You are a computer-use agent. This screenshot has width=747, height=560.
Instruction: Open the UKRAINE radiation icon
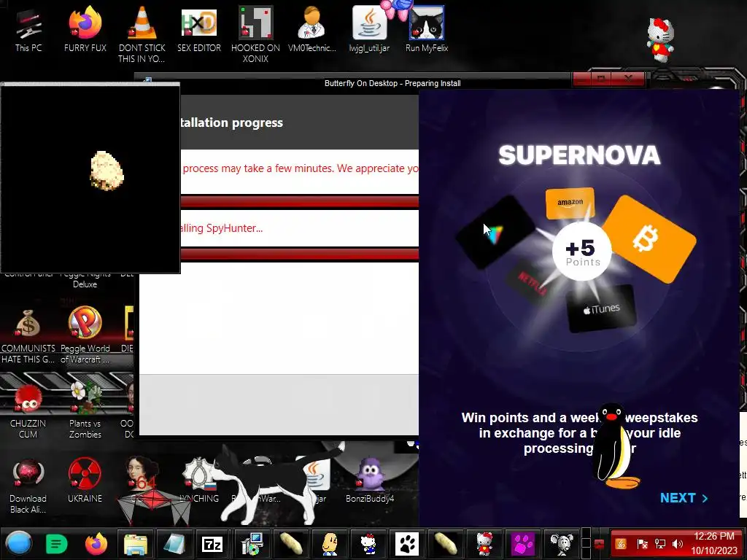(x=85, y=481)
